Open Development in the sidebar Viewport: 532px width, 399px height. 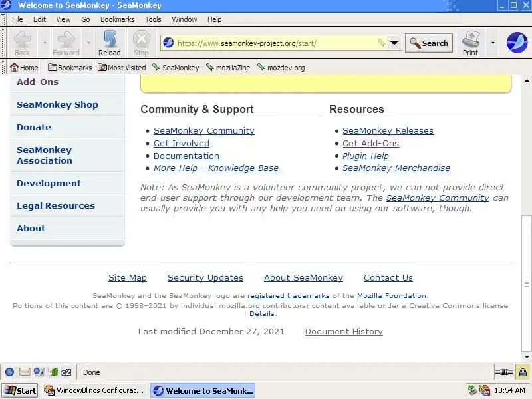49,184
